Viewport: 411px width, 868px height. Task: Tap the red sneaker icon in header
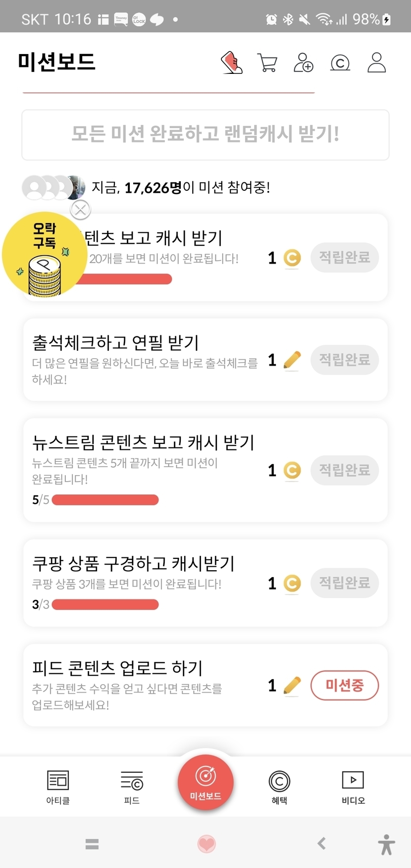click(231, 63)
